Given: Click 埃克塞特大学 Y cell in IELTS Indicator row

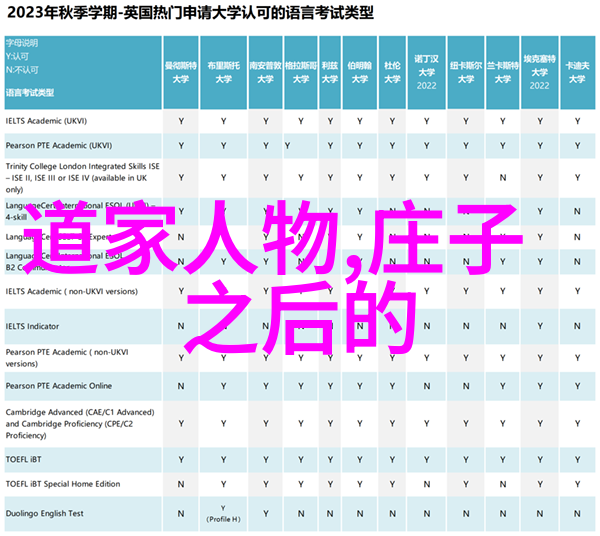Looking at the screenshot, I should [x=540, y=326].
